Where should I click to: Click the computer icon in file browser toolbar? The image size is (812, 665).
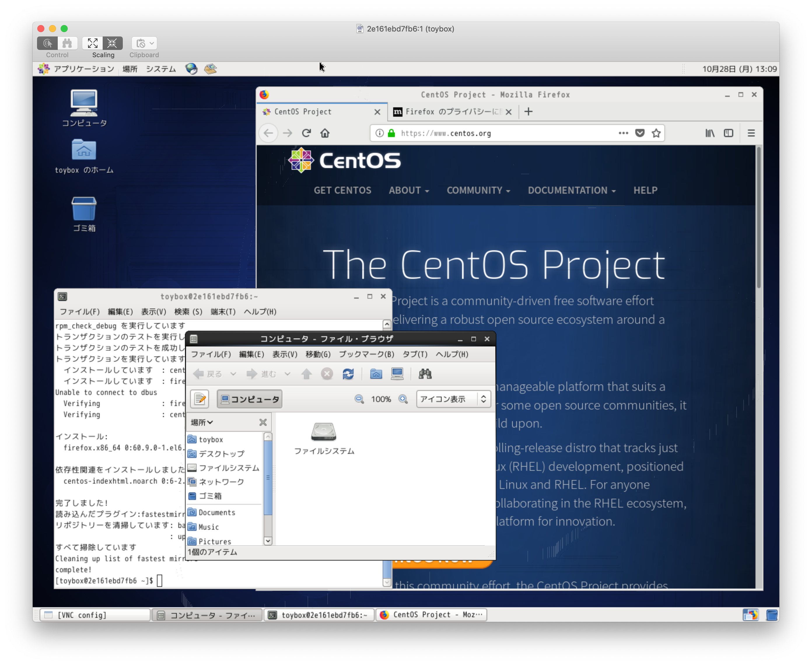397,374
